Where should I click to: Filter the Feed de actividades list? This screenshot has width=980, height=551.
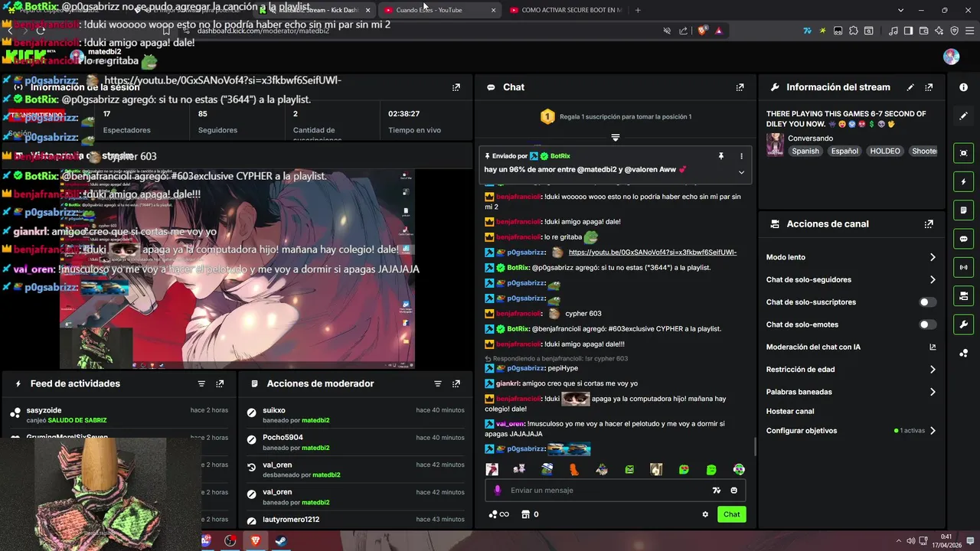click(x=201, y=383)
